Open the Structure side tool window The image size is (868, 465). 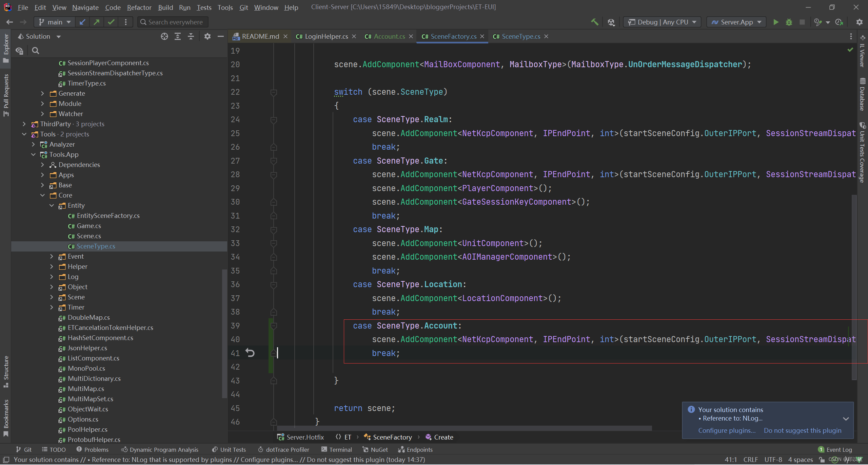(6, 372)
